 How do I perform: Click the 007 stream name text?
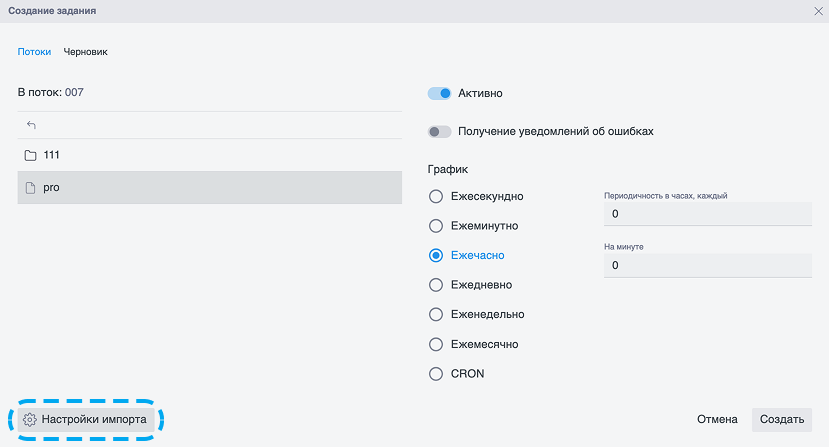74,93
